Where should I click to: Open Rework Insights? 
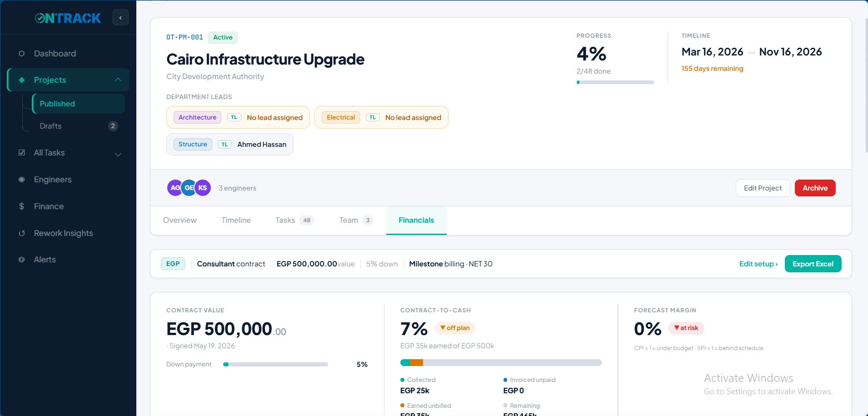68,233
